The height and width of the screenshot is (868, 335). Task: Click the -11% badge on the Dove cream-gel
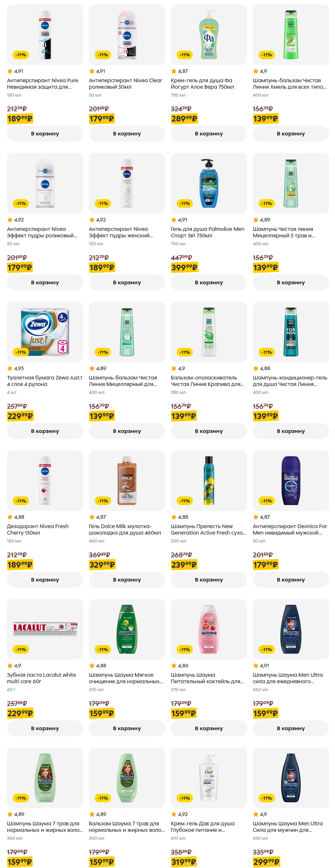point(185,798)
